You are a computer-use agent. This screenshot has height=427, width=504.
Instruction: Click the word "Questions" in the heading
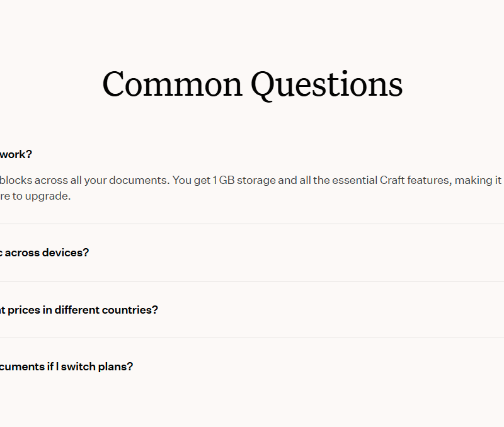click(x=326, y=84)
